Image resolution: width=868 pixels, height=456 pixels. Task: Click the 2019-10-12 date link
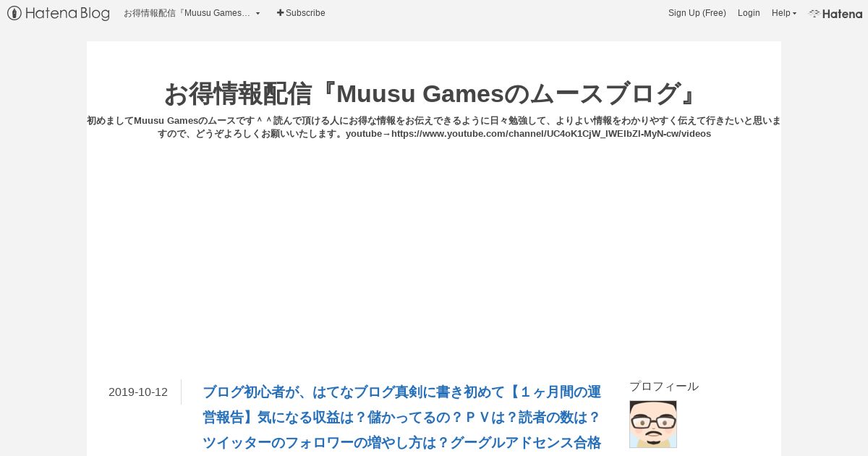pos(138,392)
